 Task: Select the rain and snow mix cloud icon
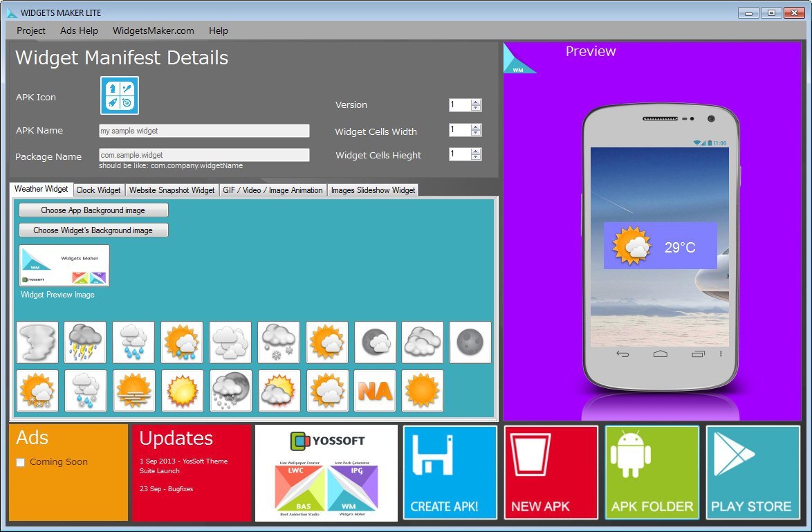[x=86, y=391]
